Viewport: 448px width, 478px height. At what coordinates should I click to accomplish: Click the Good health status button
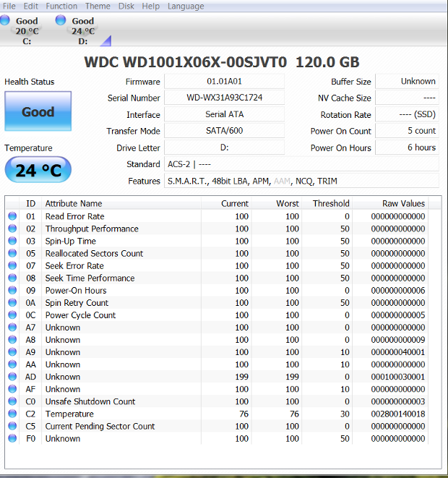coord(38,111)
